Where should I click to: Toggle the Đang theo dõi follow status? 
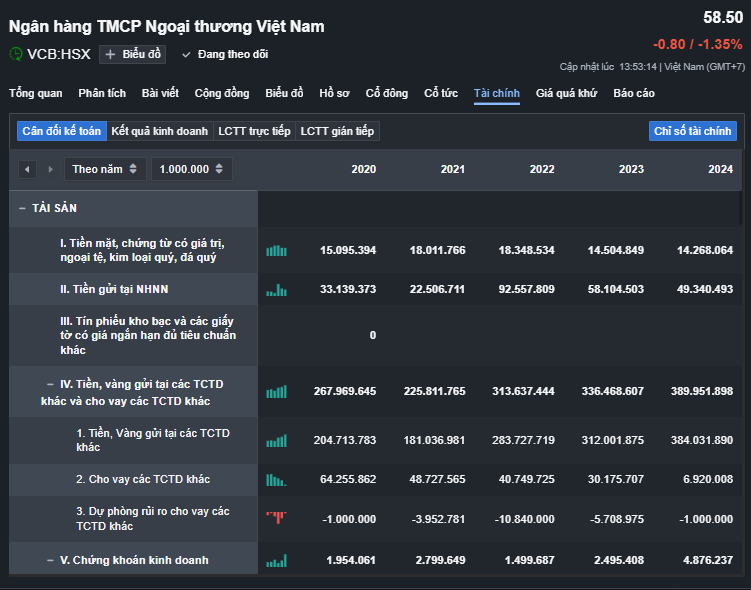point(224,54)
